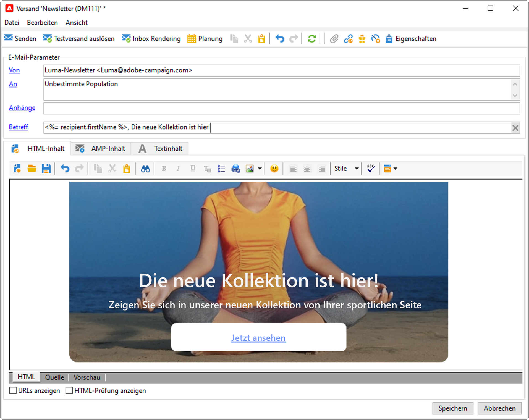Click into the Von sender field
The height and width of the screenshot is (420, 529).
282,70
